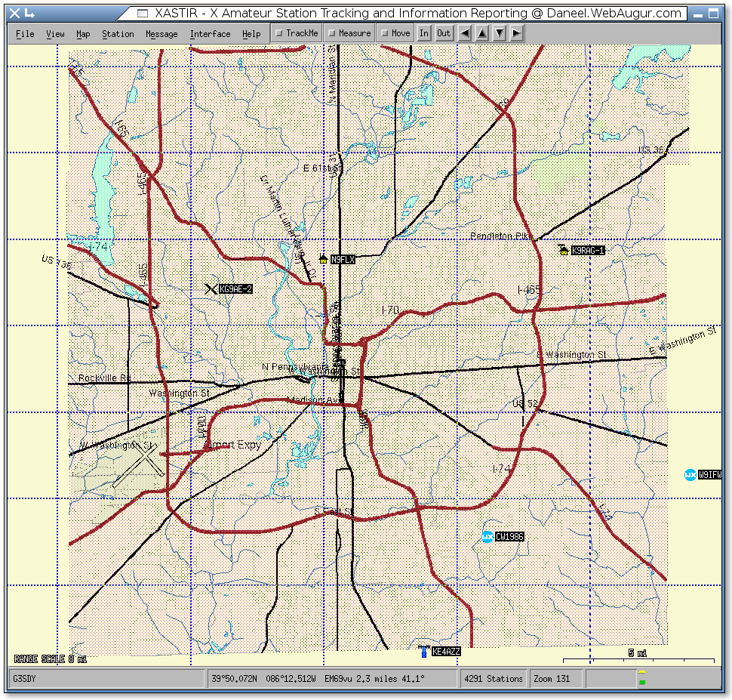Toggle the TrackMe option

(297, 33)
